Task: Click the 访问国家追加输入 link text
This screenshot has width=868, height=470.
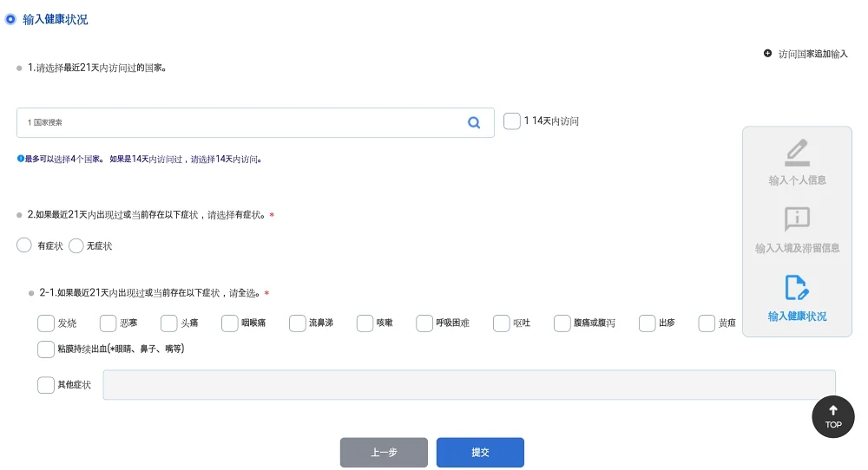Action: point(812,54)
